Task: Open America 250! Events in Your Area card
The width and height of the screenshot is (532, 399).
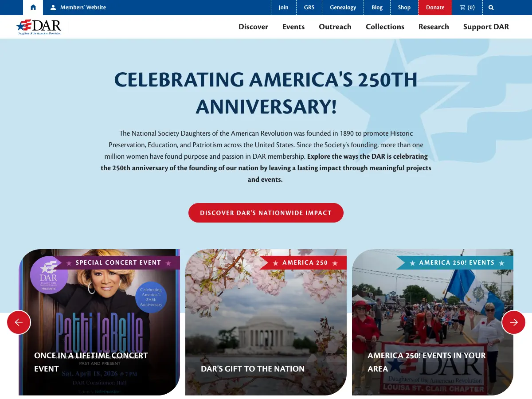Action: (433, 322)
